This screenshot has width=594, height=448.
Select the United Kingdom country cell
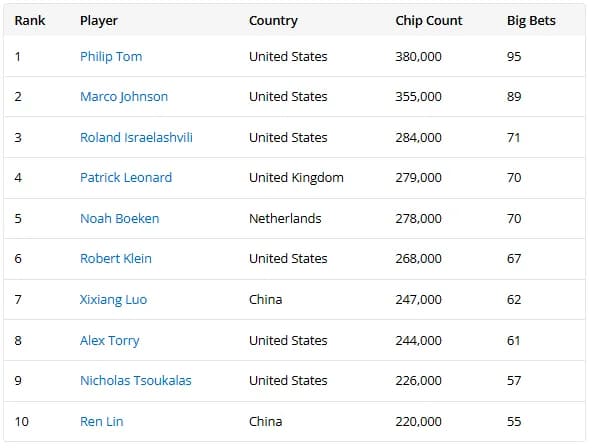click(296, 177)
